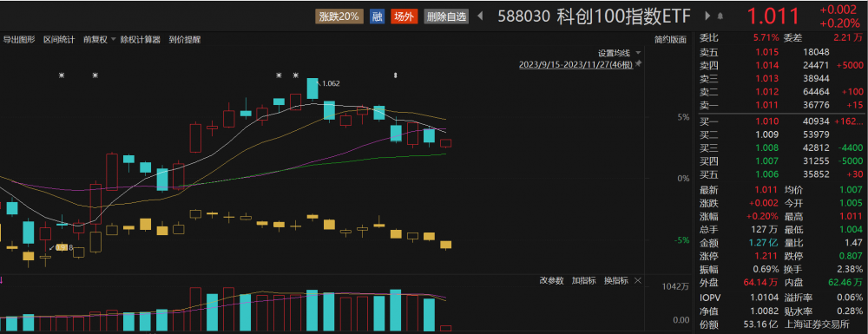The width and height of the screenshot is (868, 334).
Task: Click the 卖五 price 1.015
Action: coord(767,52)
